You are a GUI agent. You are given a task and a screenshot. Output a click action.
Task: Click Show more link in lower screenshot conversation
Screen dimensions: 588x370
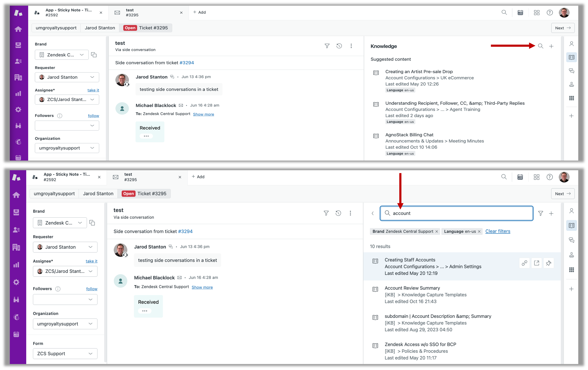pos(202,287)
